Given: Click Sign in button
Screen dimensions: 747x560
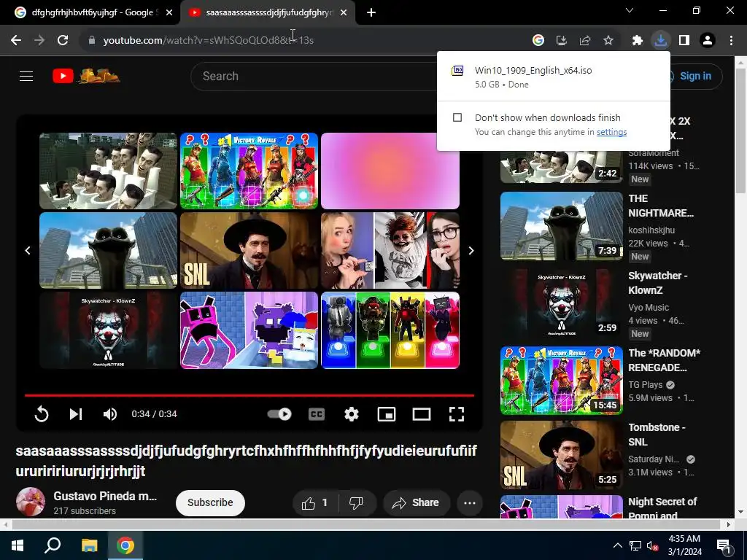Looking at the screenshot, I should 695,76.
